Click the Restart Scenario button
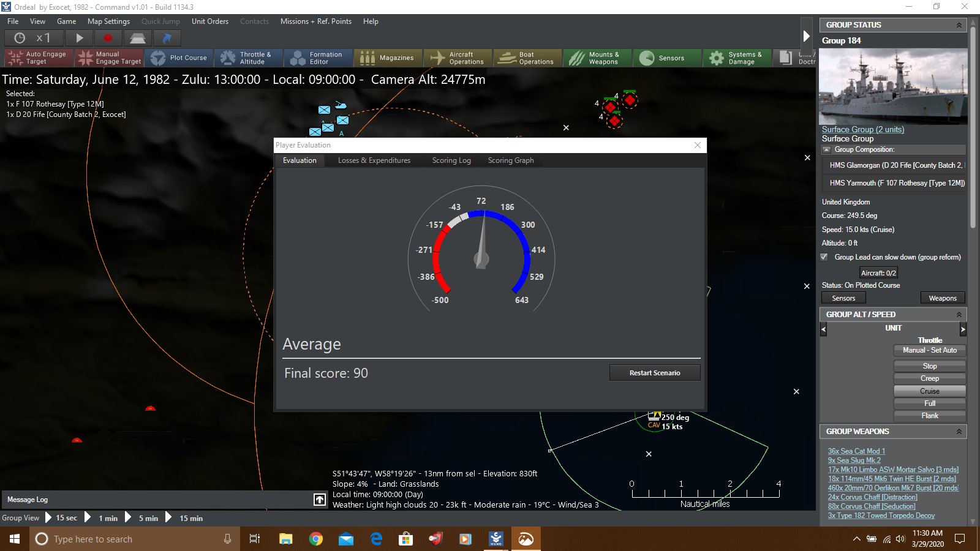This screenshot has width=980, height=551. [x=655, y=373]
